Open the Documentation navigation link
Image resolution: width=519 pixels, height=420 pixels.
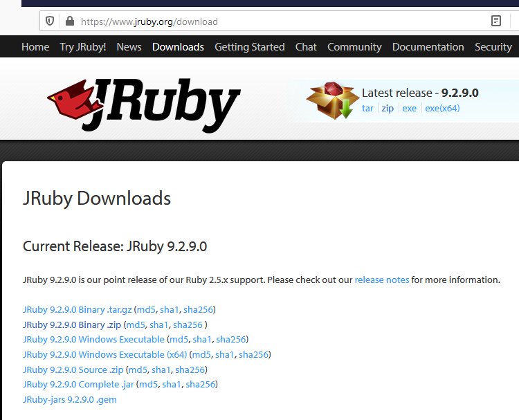click(428, 47)
